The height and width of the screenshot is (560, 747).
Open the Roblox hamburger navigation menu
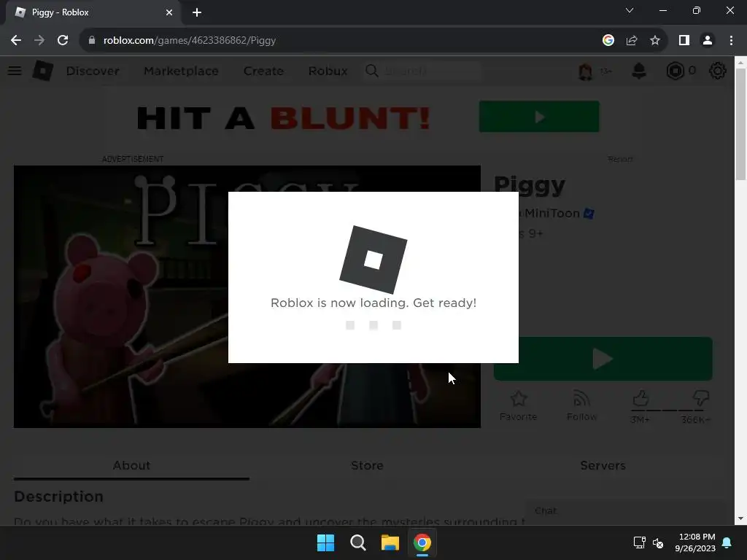[x=15, y=71]
